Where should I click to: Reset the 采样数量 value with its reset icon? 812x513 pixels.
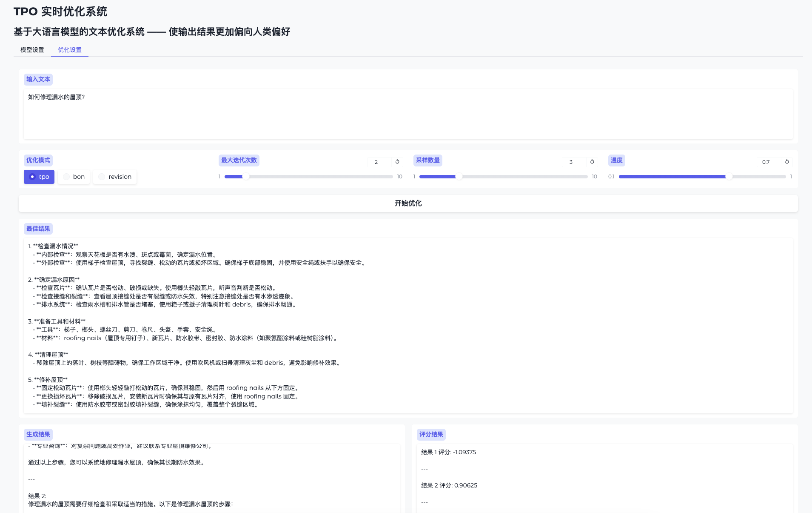pyautogui.click(x=592, y=162)
